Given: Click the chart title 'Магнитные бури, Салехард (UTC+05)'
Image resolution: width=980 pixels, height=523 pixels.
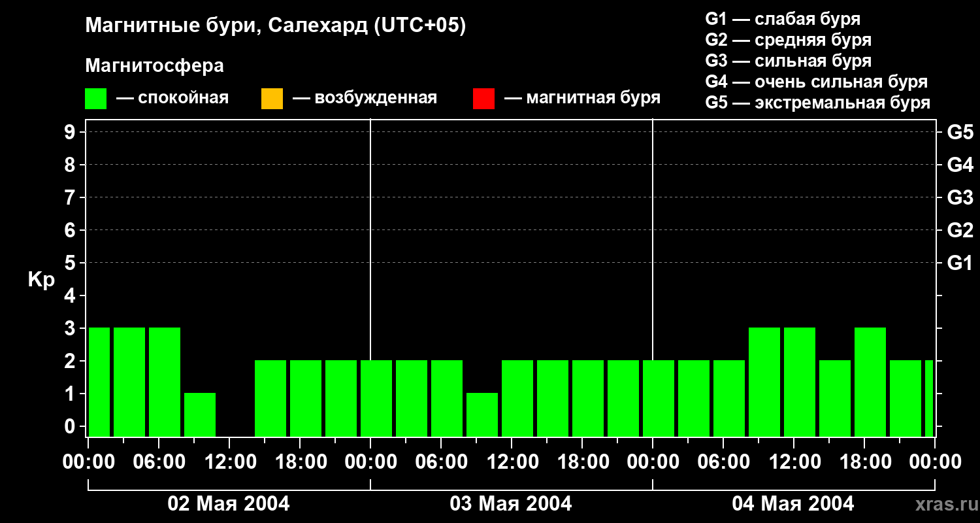Looking at the screenshot, I should (x=276, y=26).
